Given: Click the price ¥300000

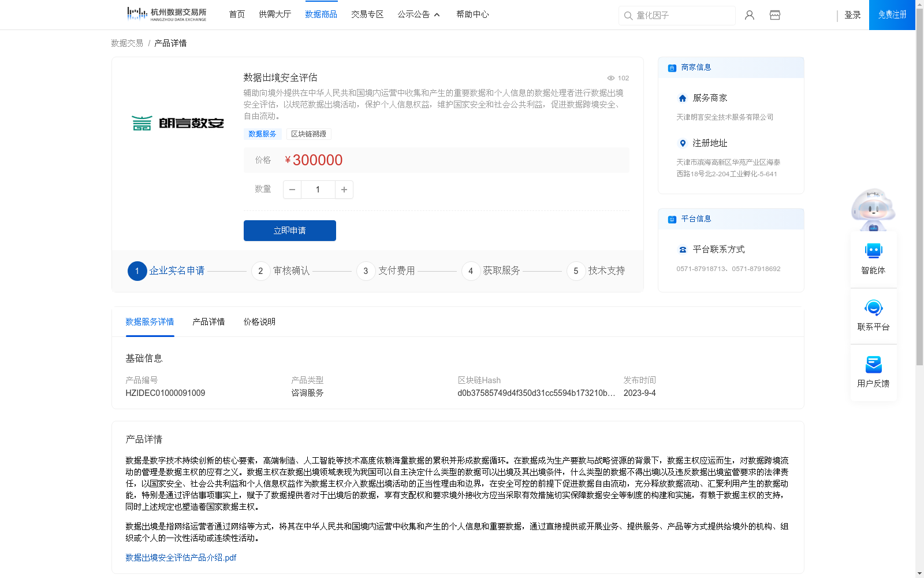Looking at the screenshot, I should coord(314,160).
